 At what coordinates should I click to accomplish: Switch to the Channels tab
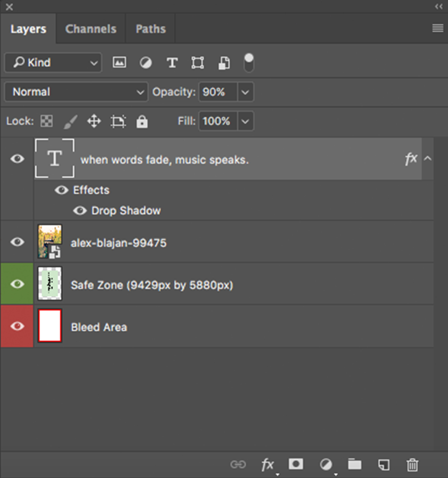91,29
